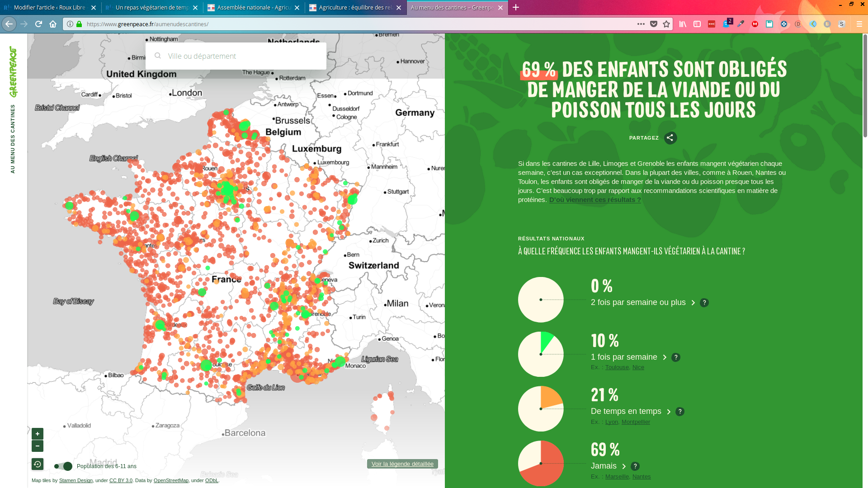The height and width of the screenshot is (488, 868).
Task: Open the red MEGA extension
Action: [x=755, y=24]
